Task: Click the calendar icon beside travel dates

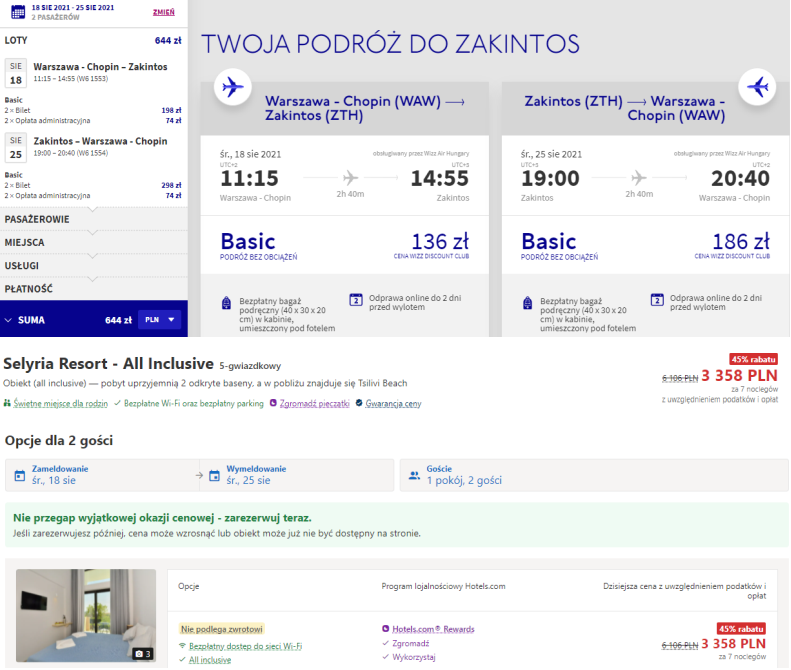Action: pyautogui.click(x=18, y=12)
